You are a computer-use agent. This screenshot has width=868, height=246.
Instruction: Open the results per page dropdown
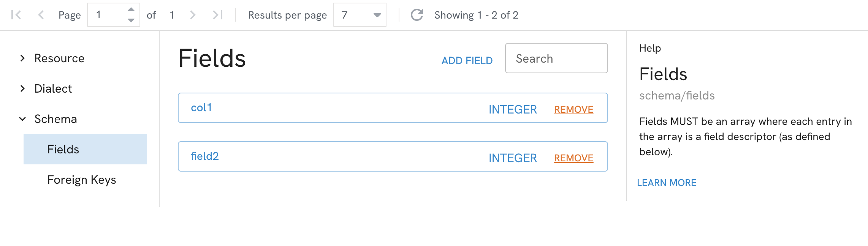click(x=376, y=15)
